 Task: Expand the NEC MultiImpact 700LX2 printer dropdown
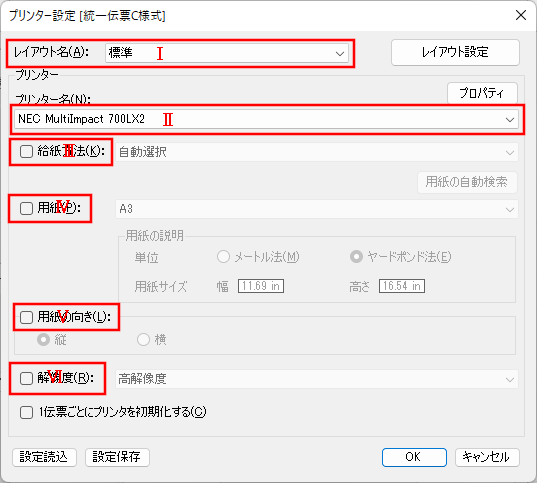266,119
